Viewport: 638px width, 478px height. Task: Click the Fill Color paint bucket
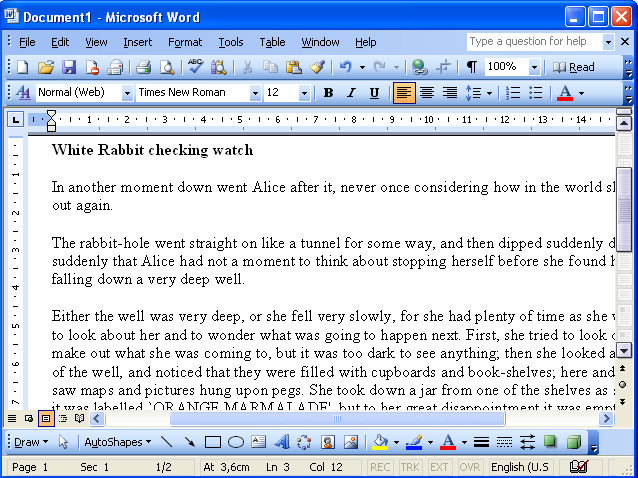[380, 442]
